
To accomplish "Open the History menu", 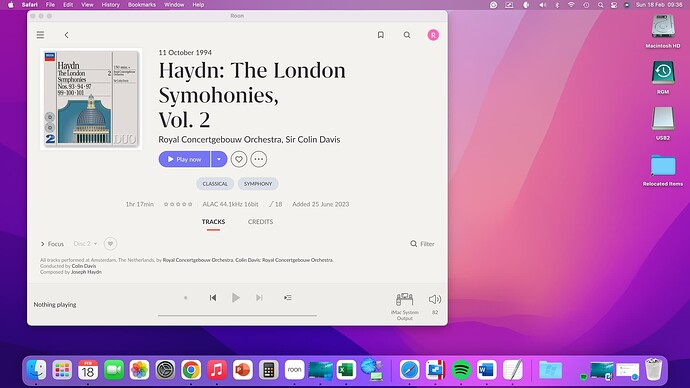I will tap(110, 5).
